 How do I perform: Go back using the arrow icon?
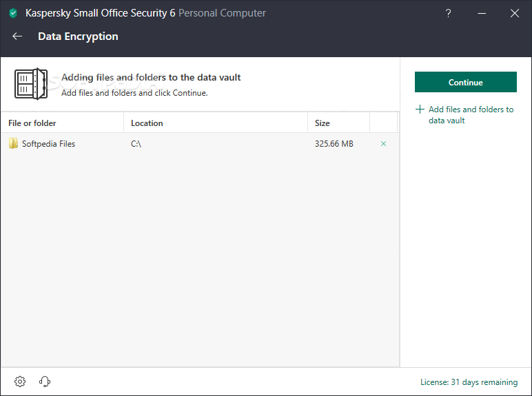point(17,37)
